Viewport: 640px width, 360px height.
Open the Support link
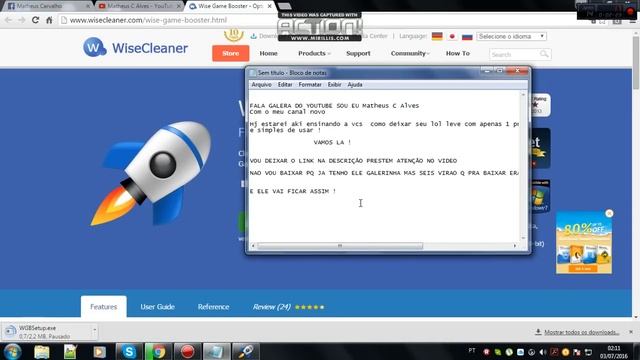(358, 53)
